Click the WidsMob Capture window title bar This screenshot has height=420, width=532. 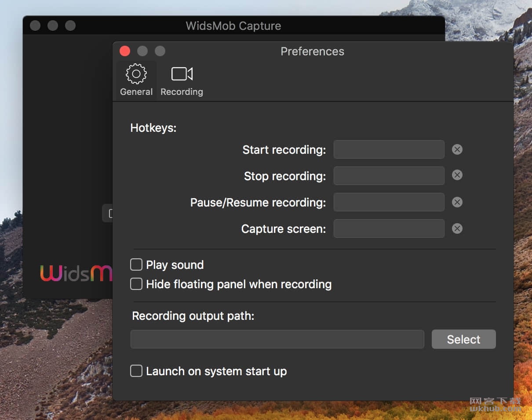tap(233, 25)
